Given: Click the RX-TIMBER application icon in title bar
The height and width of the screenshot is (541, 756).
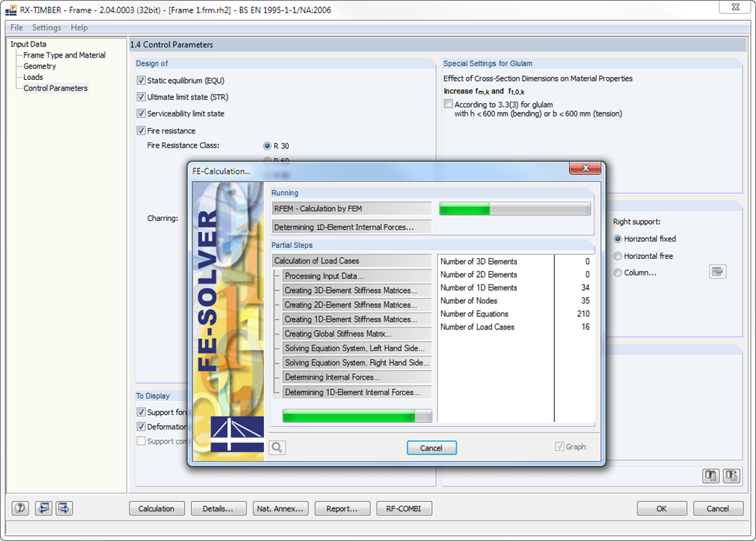Looking at the screenshot, I should (x=10, y=10).
